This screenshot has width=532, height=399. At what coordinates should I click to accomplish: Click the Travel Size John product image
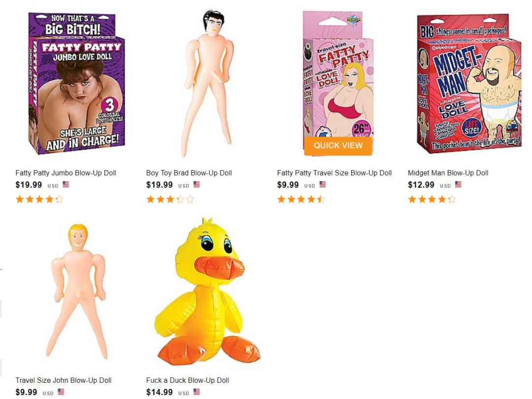(79, 292)
